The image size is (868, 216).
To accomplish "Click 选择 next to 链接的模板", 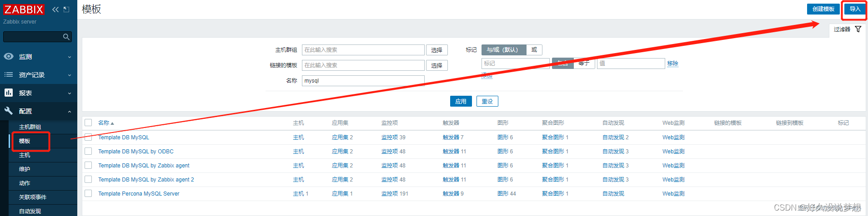I will click(x=437, y=65).
